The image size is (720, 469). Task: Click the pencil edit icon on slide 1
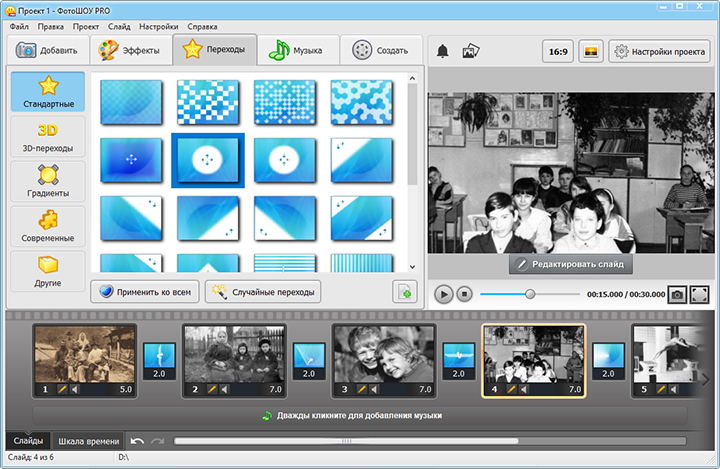click(61, 389)
